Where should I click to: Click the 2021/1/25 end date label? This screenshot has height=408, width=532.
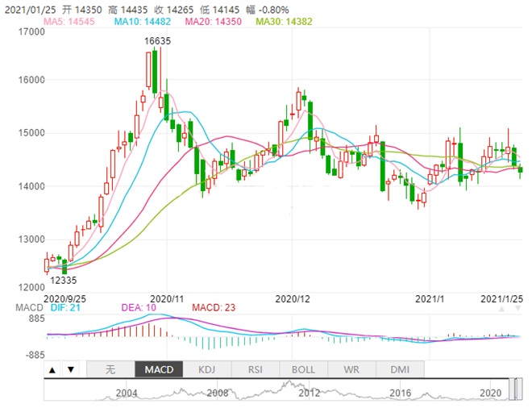coord(502,299)
